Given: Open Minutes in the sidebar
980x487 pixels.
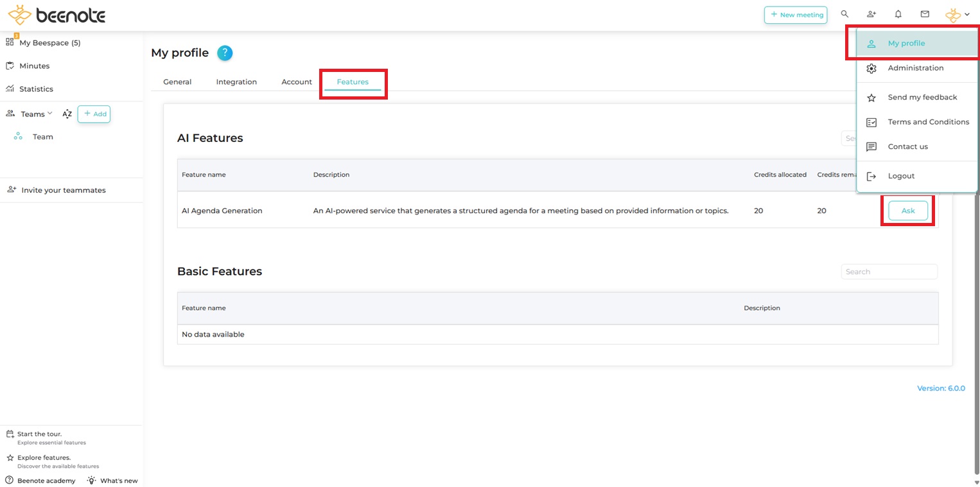Looking at the screenshot, I should click(x=34, y=66).
